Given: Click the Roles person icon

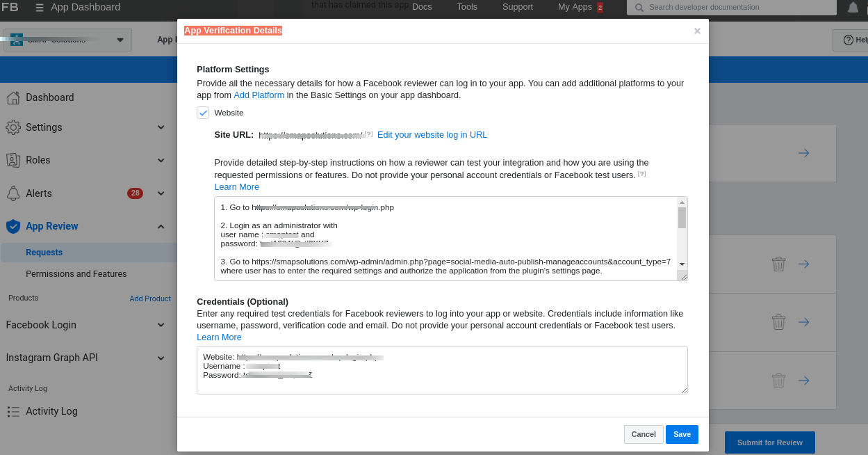Looking at the screenshot, I should (x=13, y=160).
